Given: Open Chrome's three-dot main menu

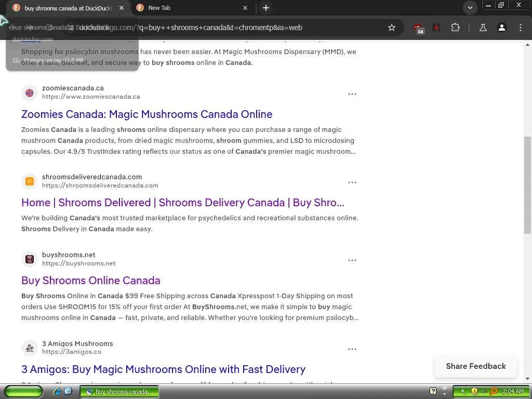Looking at the screenshot, I should (x=521, y=28).
